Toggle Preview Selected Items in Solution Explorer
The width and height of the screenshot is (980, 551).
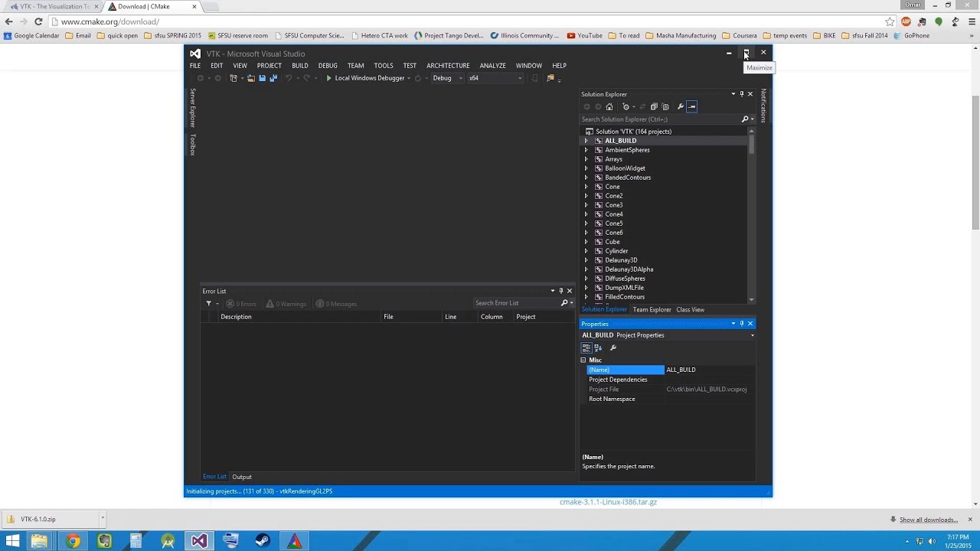691,107
